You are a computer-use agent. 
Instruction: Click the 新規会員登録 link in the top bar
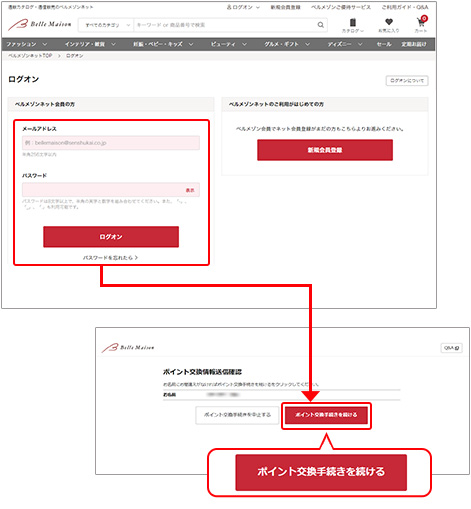[x=285, y=7]
